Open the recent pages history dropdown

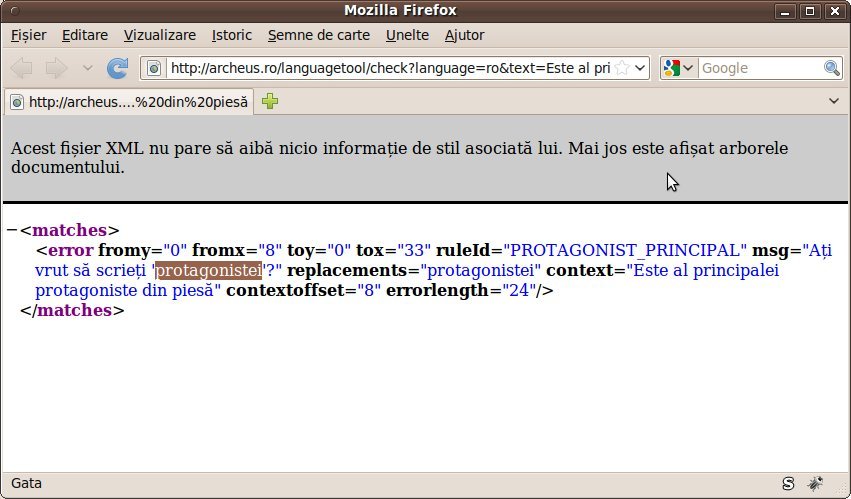tap(87, 68)
